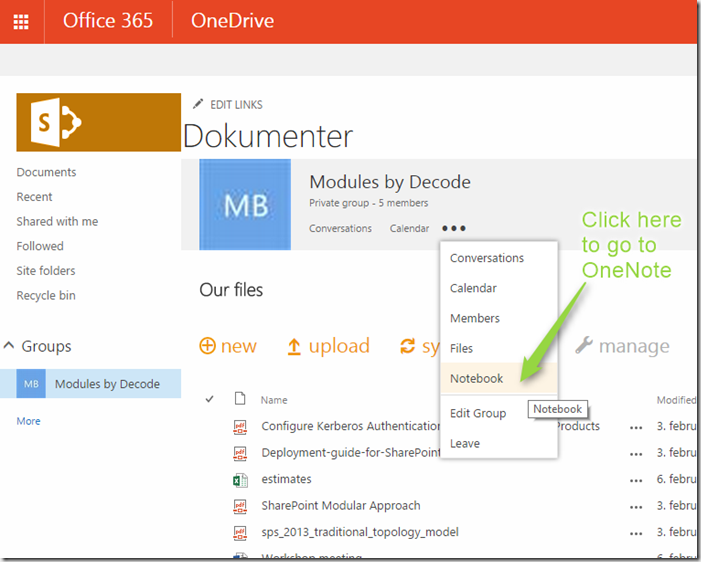Click PDF icon for Deployment-guide-for-SharePoint
The height and width of the screenshot is (562, 701).
point(240,453)
